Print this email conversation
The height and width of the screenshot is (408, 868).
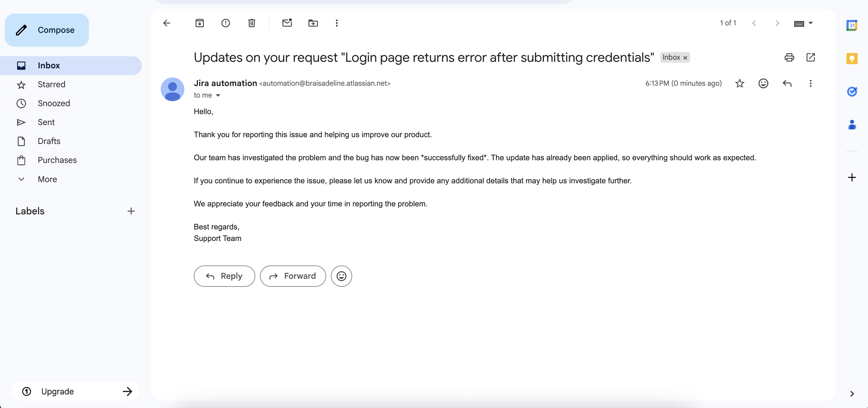click(x=789, y=57)
